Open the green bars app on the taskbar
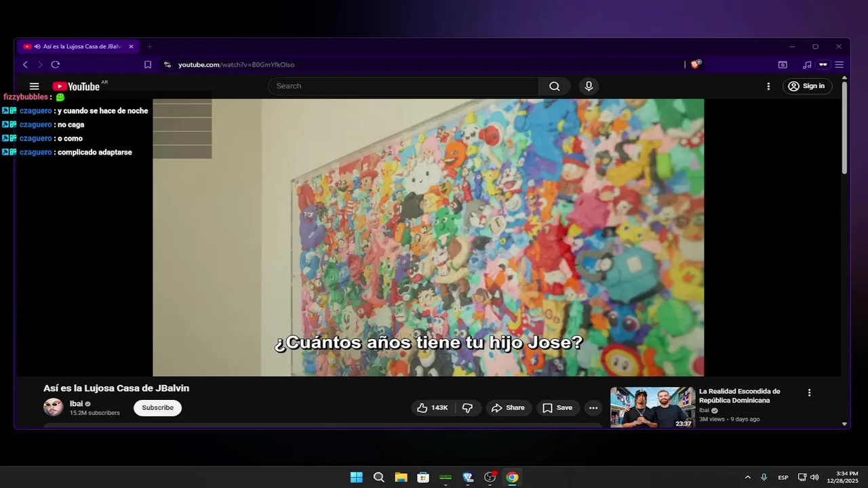Image resolution: width=868 pixels, height=488 pixels. [446, 477]
